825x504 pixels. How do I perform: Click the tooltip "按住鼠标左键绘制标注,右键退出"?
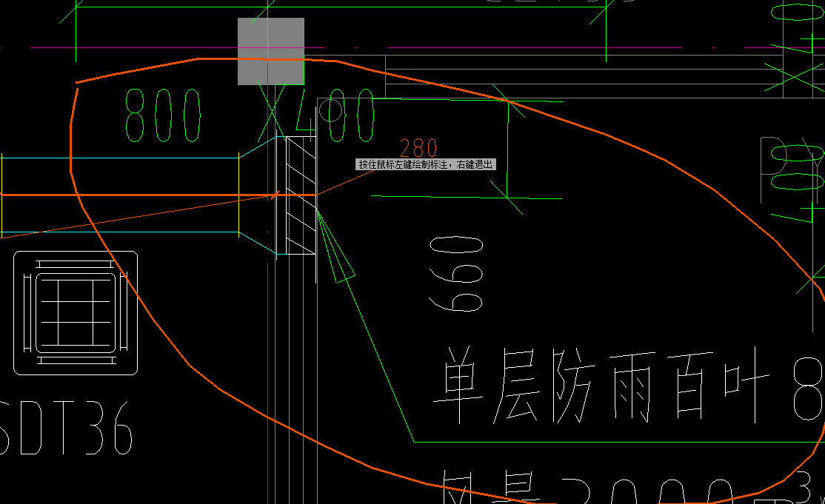coord(426,164)
